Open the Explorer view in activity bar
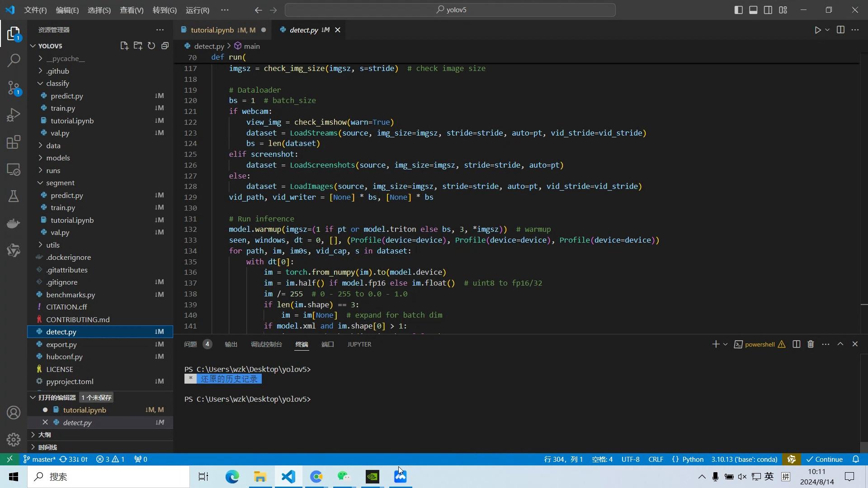The height and width of the screenshot is (488, 868). tap(14, 33)
